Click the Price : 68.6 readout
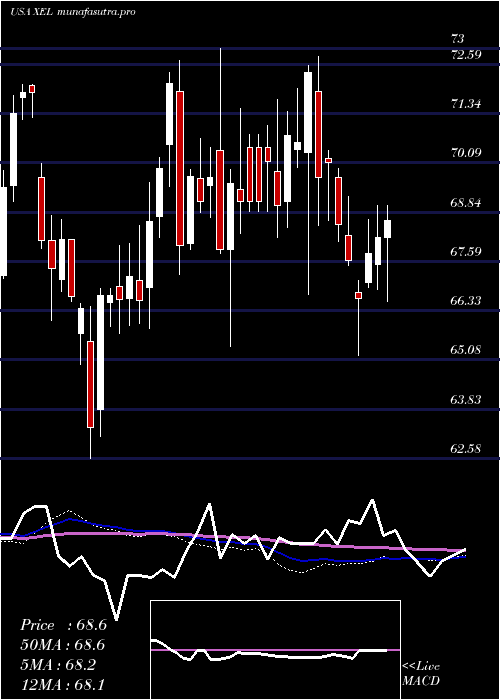 (x=63, y=625)
